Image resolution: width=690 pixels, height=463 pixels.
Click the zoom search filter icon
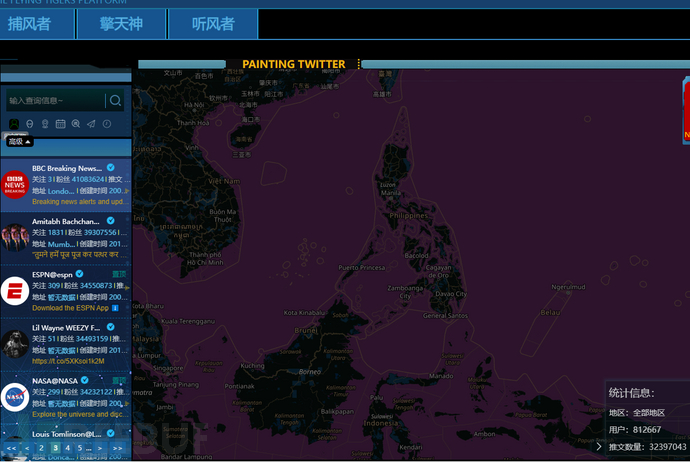(x=76, y=123)
